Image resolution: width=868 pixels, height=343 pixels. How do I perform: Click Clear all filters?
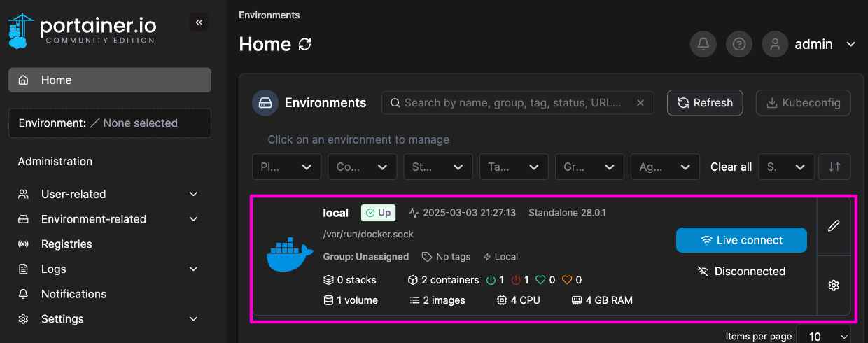click(731, 167)
